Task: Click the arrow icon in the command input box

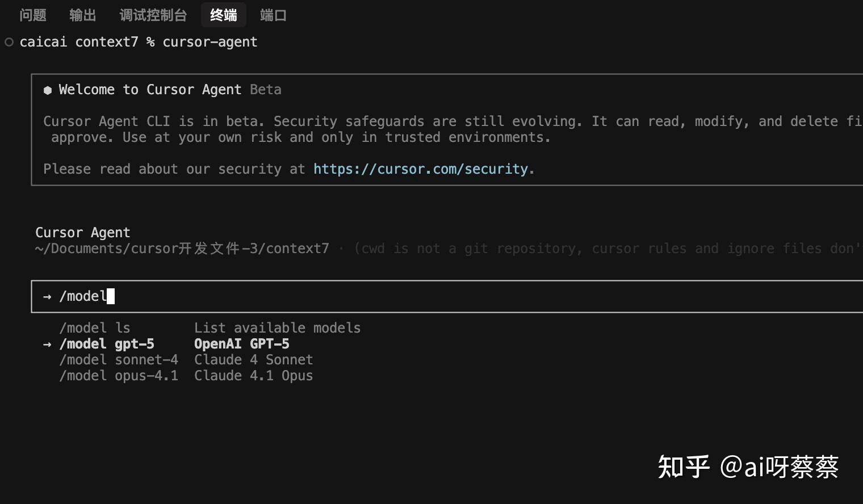Action: coord(47,296)
